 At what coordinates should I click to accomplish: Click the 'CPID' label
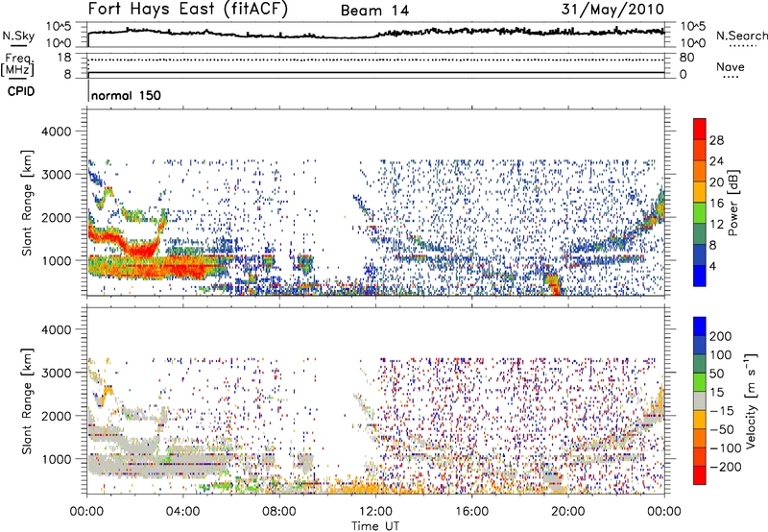pyautogui.click(x=21, y=91)
